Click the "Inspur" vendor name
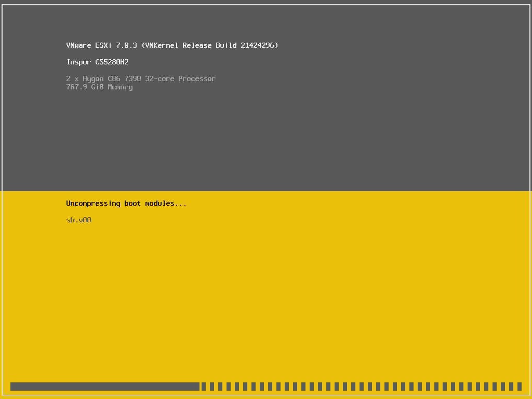 (x=78, y=62)
